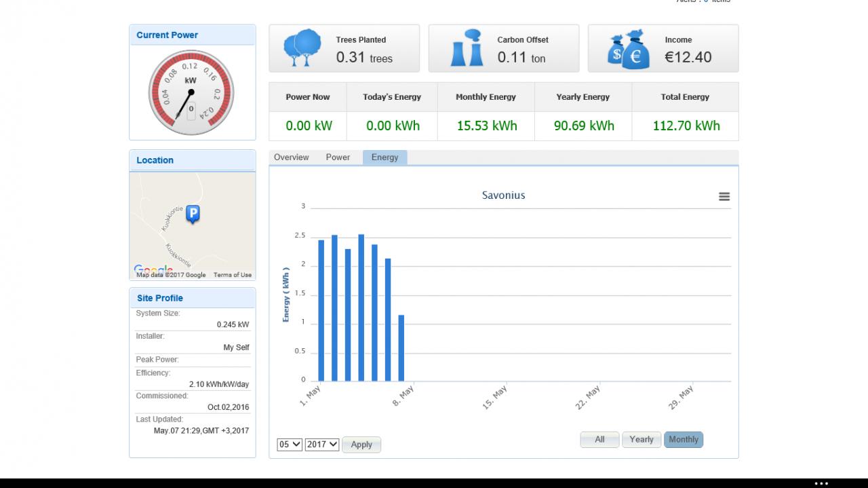Click the Efficiency value 2.10 kWh/kW/day
This screenshot has width=868, height=488.
[x=219, y=384]
